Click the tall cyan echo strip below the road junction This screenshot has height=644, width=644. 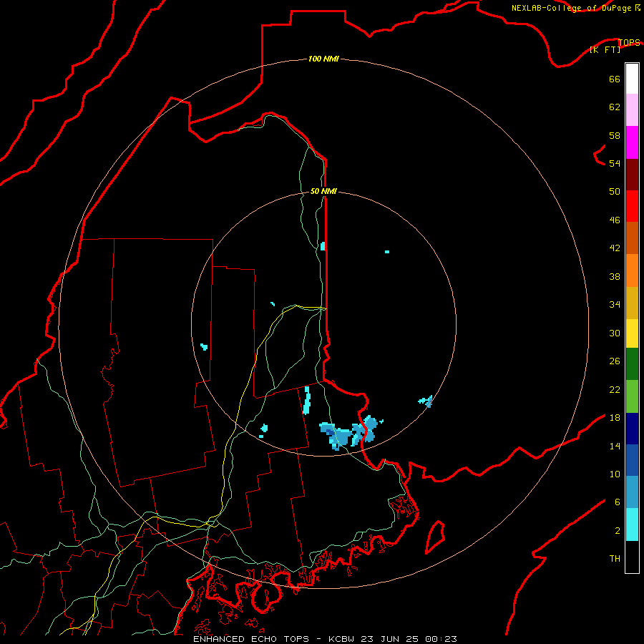point(307,400)
